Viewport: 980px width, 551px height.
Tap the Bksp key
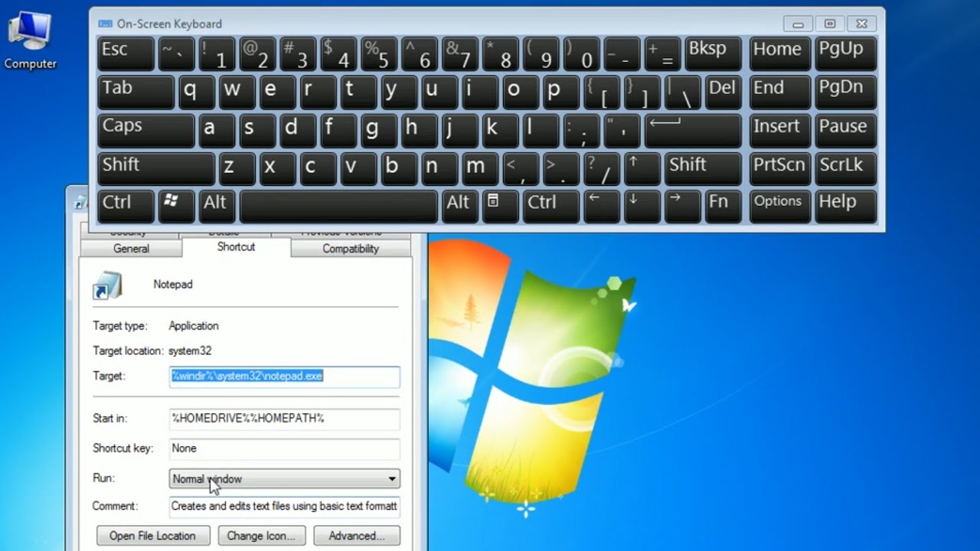(714, 54)
